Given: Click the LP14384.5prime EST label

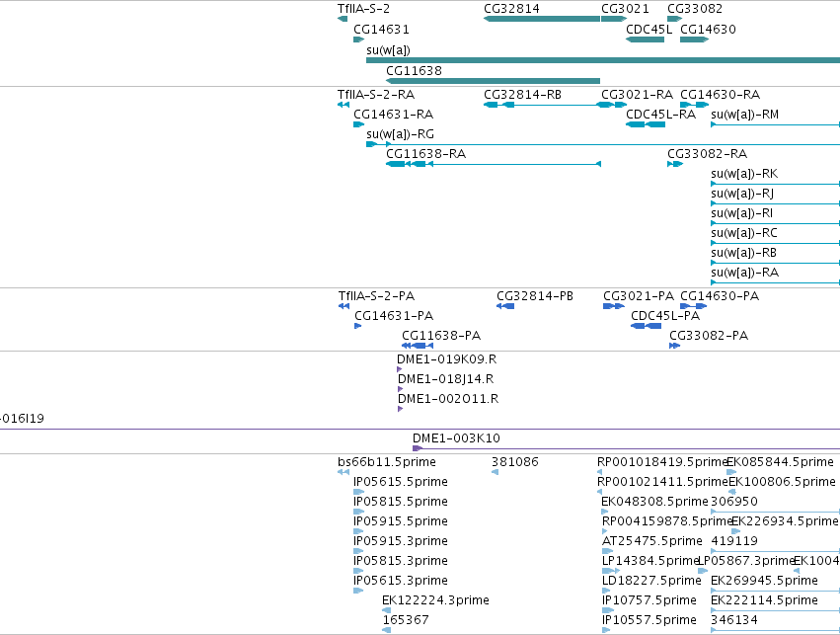Looking at the screenshot, I should click(x=650, y=561).
